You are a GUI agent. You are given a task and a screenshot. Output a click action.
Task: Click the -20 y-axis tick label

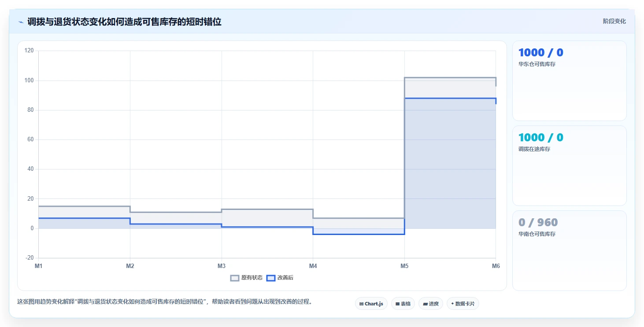click(29, 258)
